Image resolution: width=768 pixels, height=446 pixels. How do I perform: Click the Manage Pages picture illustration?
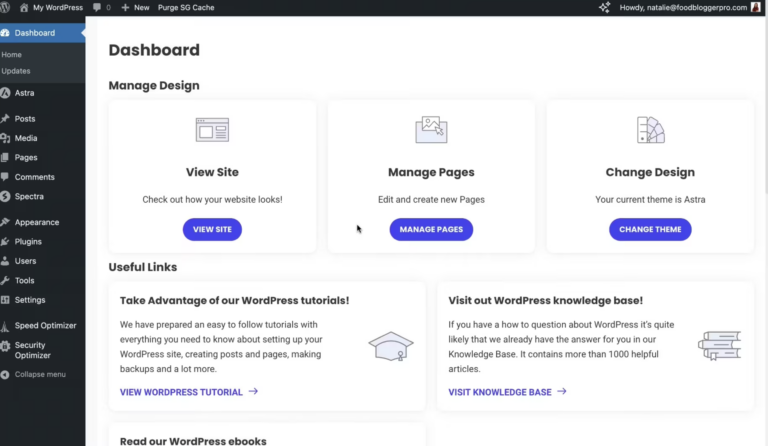(x=431, y=130)
